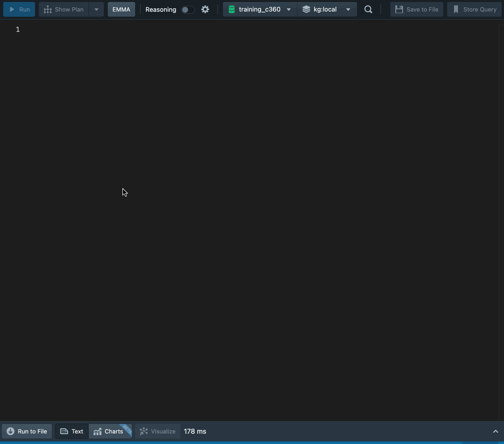Screen dimensions: 504x444
Task: Open the training_c360 database dropdown
Action: [288, 9]
